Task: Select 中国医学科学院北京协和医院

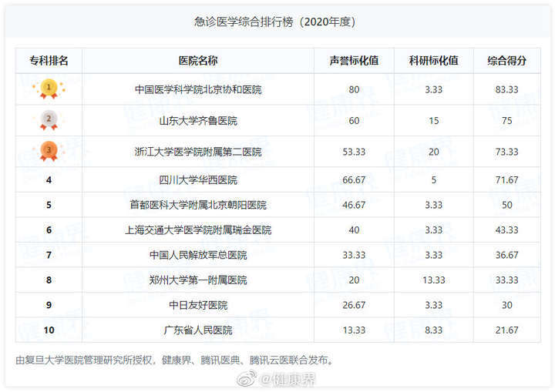Action: click(198, 89)
